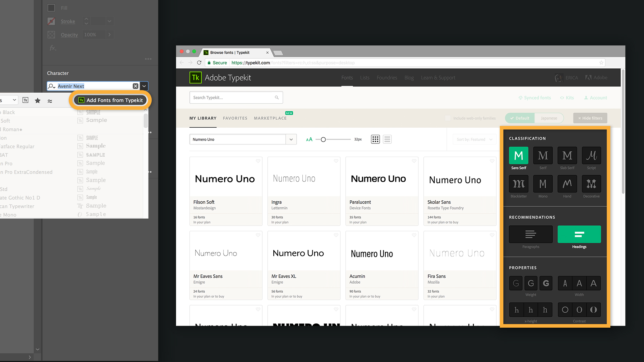
Task: Select the Headings recommendation filter
Action: coord(579,234)
